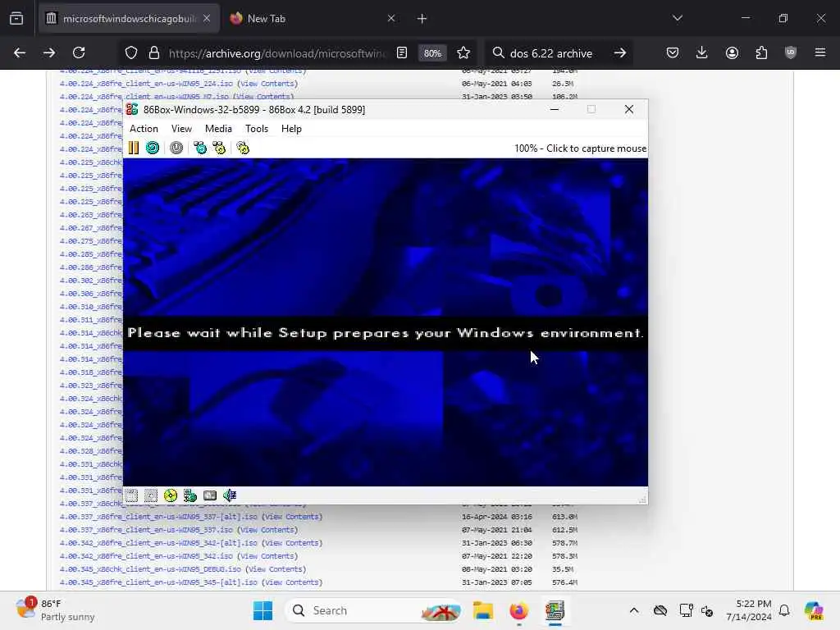The height and width of the screenshot is (630, 840).
Task: Reset the 80% zoom level badge
Action: (x=432, y=53)
